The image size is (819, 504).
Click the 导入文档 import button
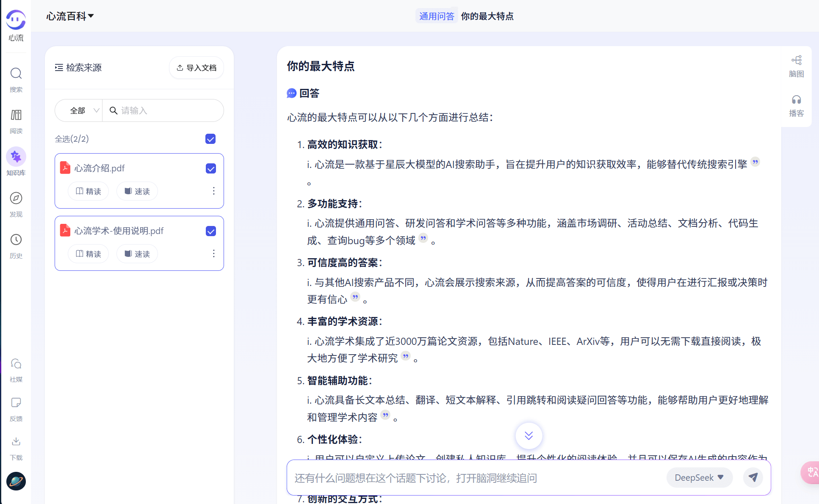pyautogui.click(x=196, y=67)
